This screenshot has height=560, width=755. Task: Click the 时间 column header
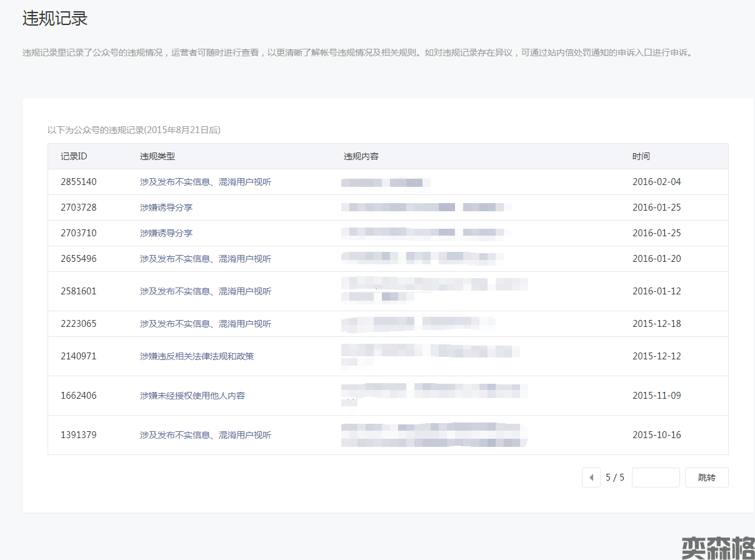(x=641, y=156)
